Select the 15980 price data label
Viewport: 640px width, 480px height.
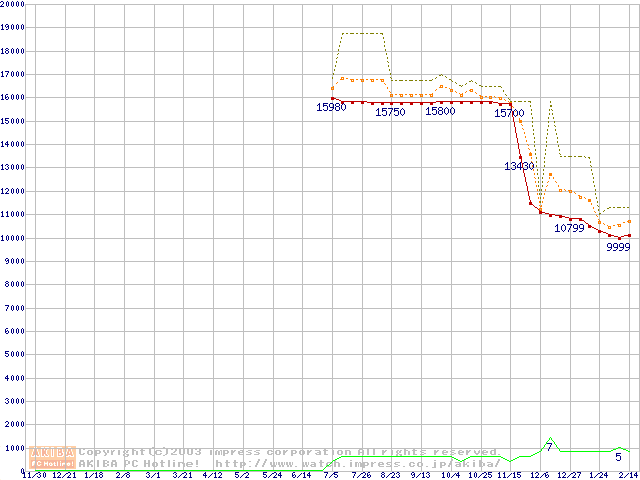pyautogui.click(x=331, y=107)
